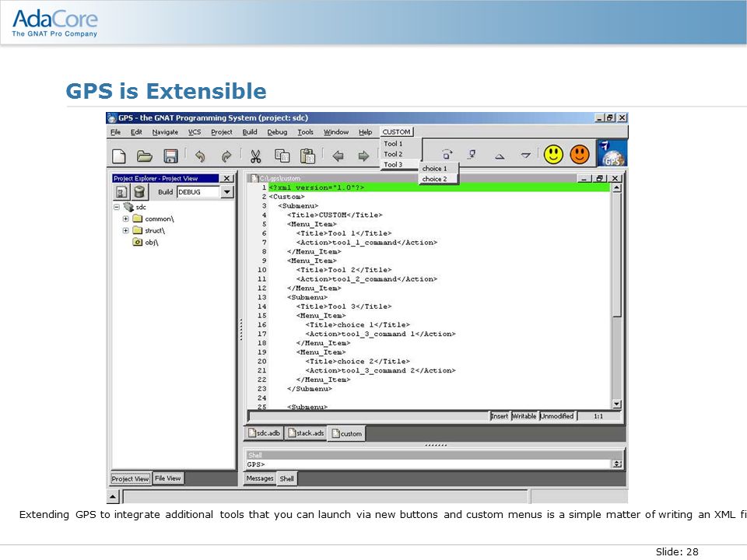Image resolution: width=747 pixels, height=560 pixels.
Task: Close the Project Explorer panel
Action: pyautogui.click(x=227, y=178)
